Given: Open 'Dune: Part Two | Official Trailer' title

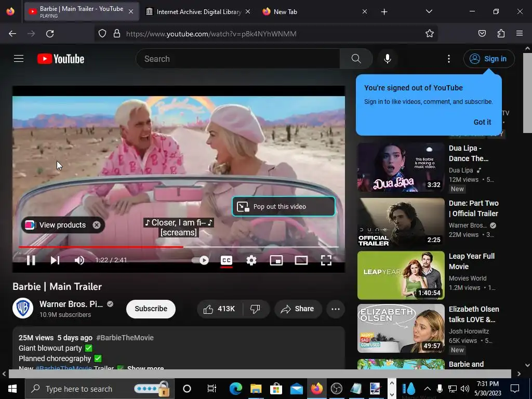Looking at the screenshot, I should click(x=474, y=208).
